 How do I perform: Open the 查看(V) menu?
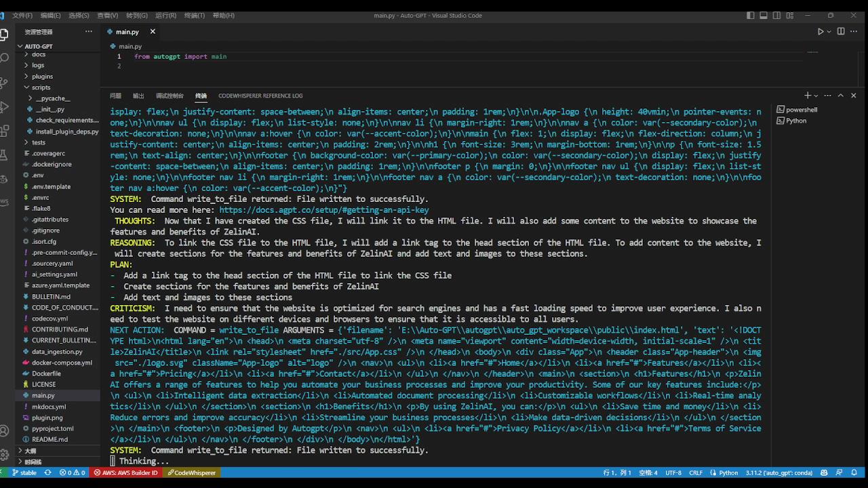107,16
